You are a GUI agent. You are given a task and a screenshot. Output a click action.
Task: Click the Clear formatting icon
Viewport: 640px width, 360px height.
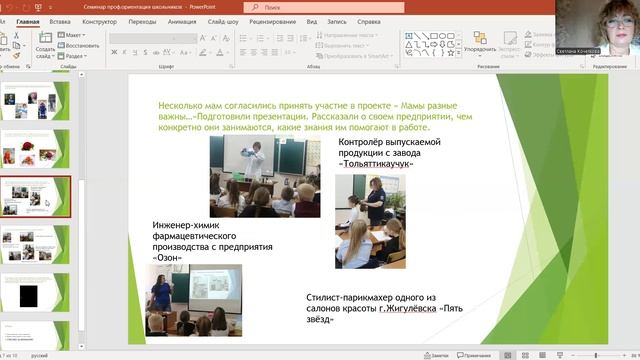click(226, 38)
